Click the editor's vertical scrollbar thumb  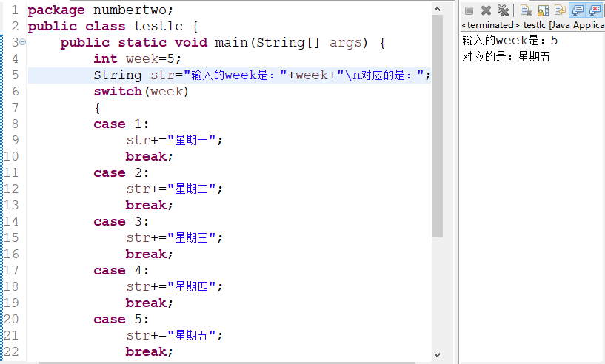point(437,127)
